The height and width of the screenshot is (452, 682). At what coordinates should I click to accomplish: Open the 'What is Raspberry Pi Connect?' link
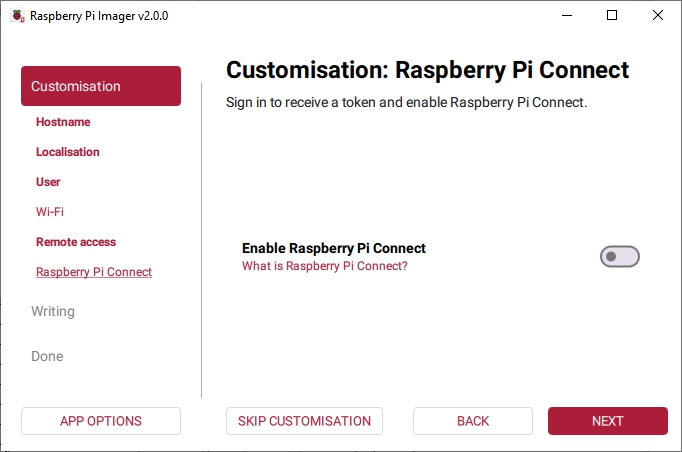click(x=324, y=266)
